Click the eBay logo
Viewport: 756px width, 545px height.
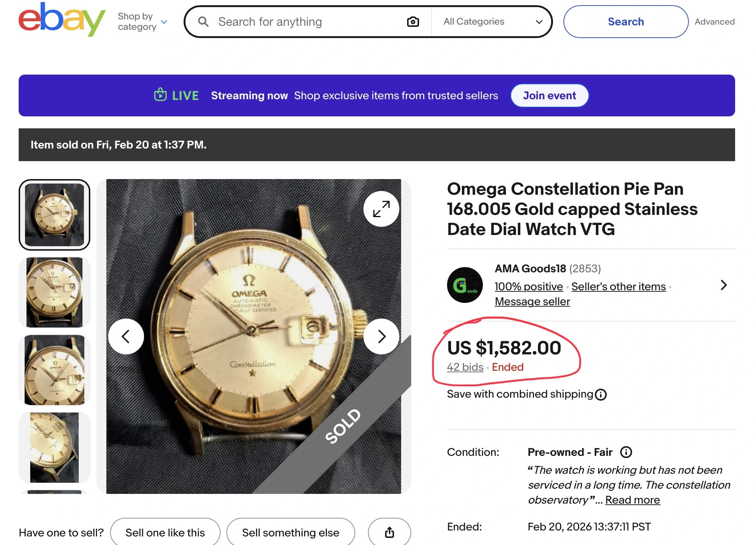coord(62,20)
